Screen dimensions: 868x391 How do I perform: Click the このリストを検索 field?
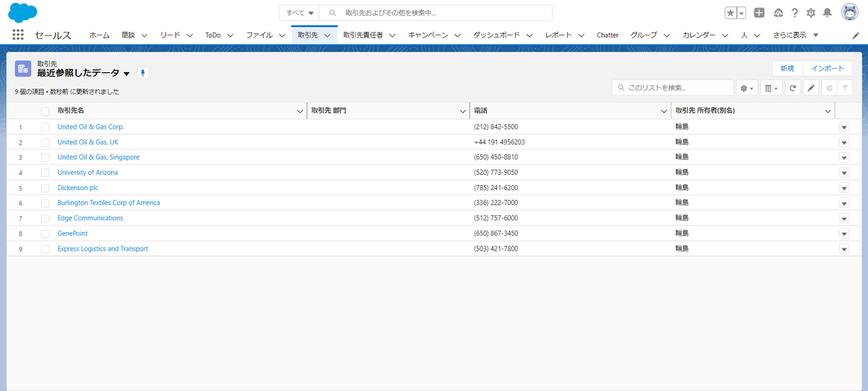(x=673, y=87)
